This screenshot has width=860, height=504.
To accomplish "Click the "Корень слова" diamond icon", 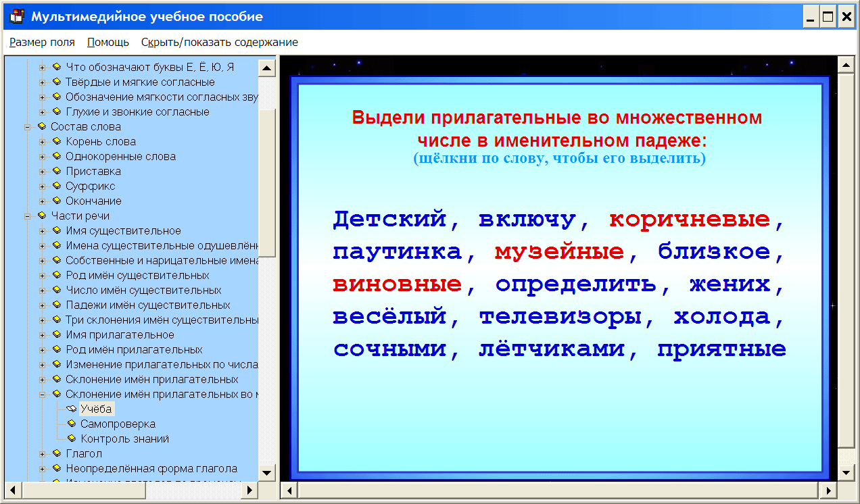I will click(x=57, y=141).
